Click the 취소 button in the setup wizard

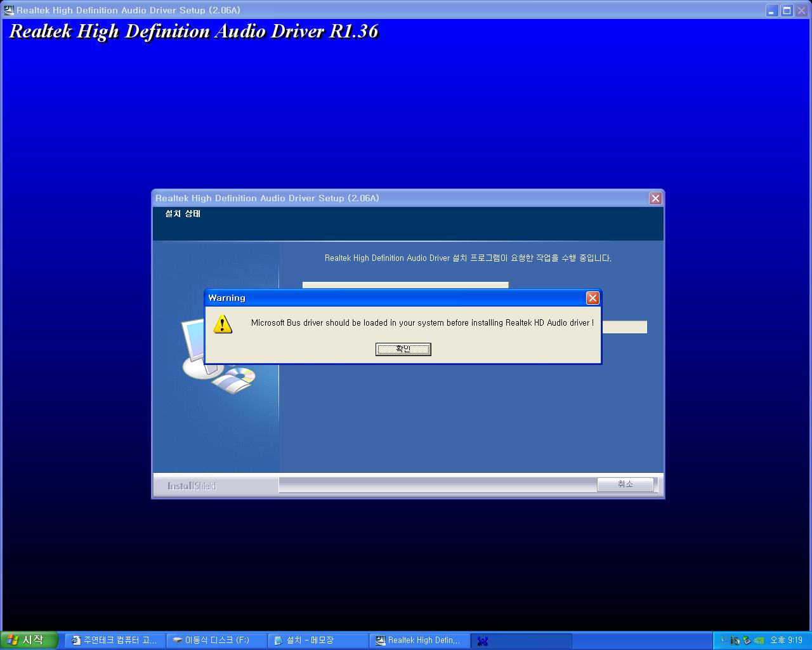tap(625, 484)
